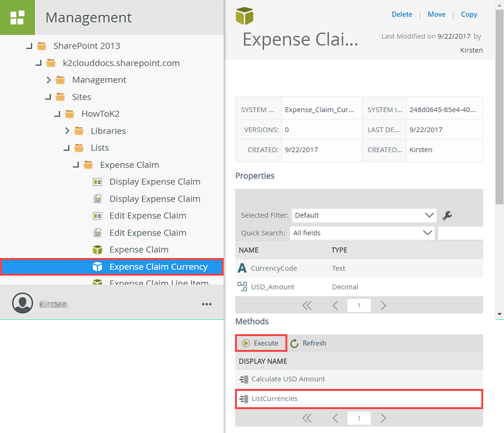Collapse the k2clouddocs.sharepoint.com node

click(38, 64)
